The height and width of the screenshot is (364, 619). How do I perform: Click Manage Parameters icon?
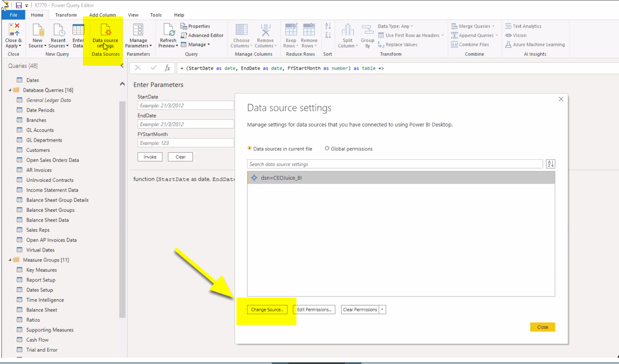tap(138, 30)
